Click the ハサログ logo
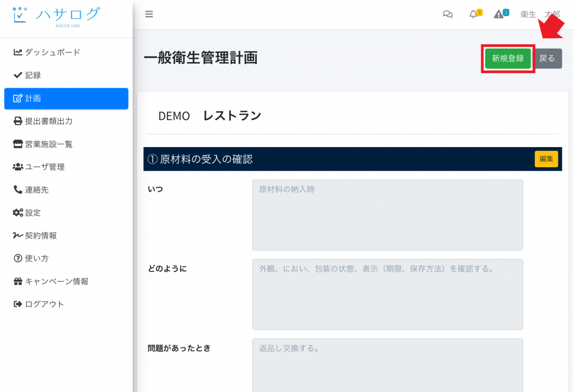573x392 pixels. point(56,16)
